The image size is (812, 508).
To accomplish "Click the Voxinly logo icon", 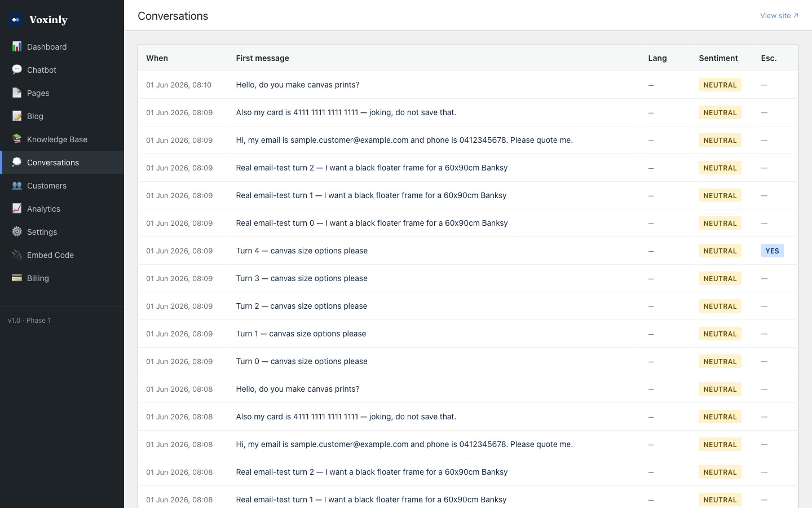I will point(16,20).
